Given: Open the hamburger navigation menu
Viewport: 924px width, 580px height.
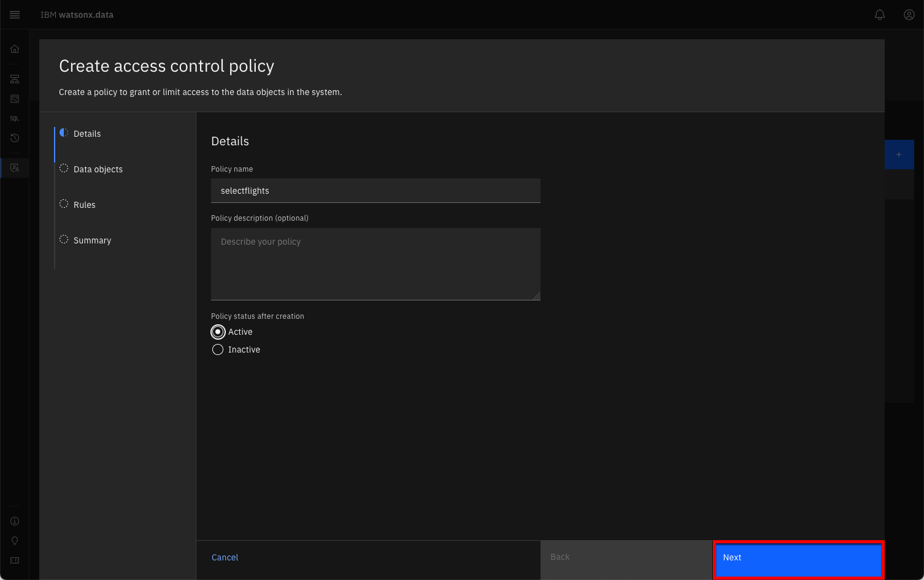Looking at the screenshot, I should (15, 15).
